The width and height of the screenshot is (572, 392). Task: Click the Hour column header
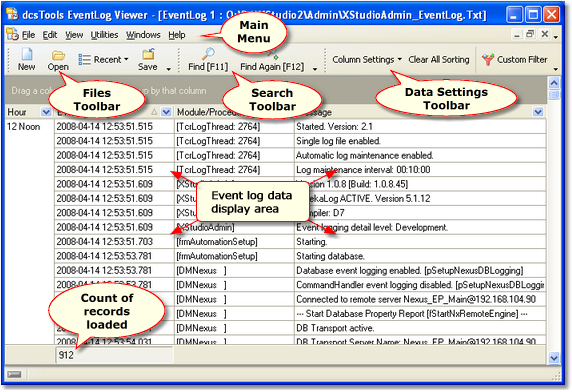click(x=24, y=112)
